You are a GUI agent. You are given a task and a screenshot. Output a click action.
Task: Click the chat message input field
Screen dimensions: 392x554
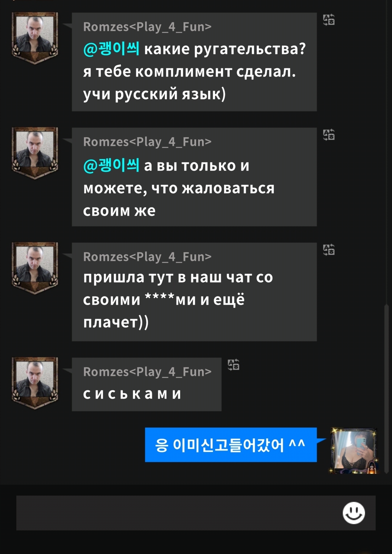[196, 513]
